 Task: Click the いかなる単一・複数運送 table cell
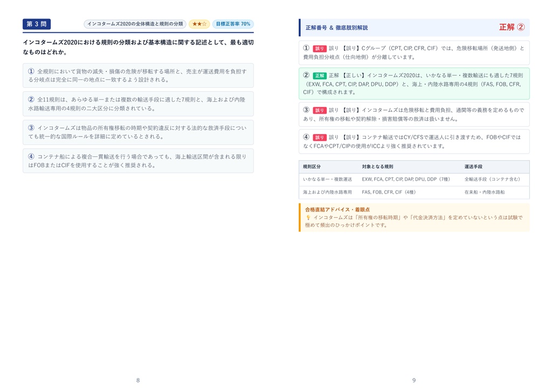pyautogui.click(x=327, y=179)
